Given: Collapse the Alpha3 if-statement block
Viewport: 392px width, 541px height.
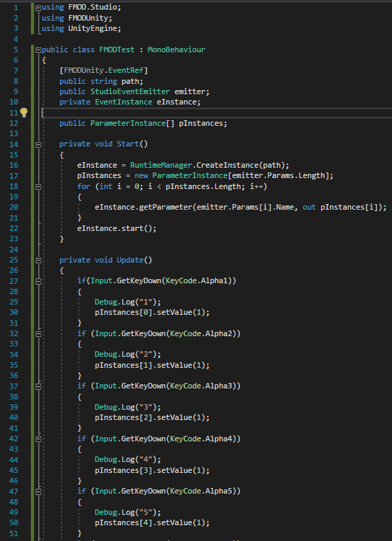Looking at the screenshot, I should (39, 387).
